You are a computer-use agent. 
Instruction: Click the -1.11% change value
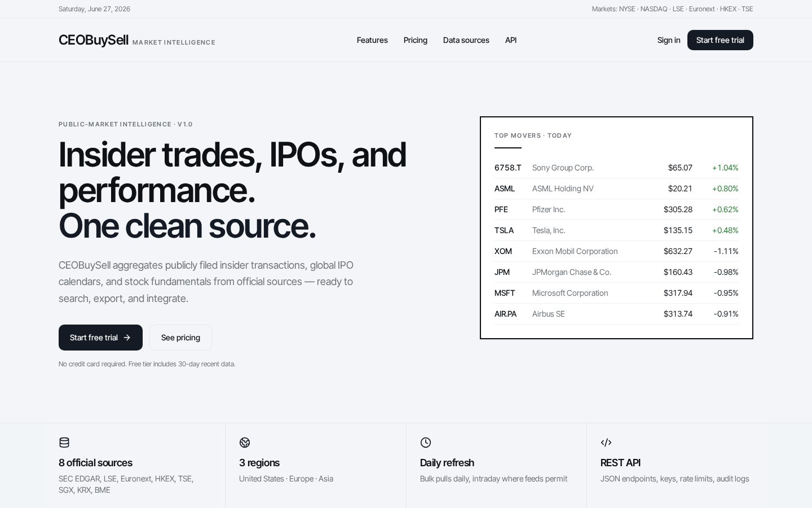(726, 251)
